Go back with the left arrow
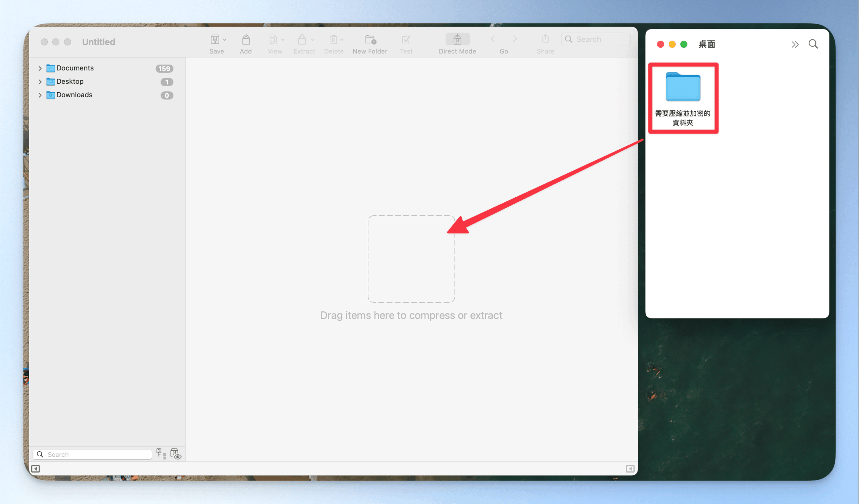859x504 pixels. [493, 39]
